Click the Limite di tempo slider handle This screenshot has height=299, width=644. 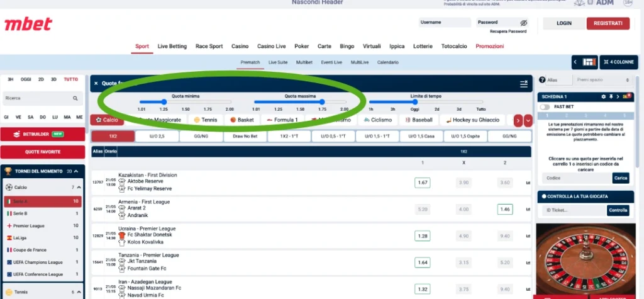tap(415, 102)
